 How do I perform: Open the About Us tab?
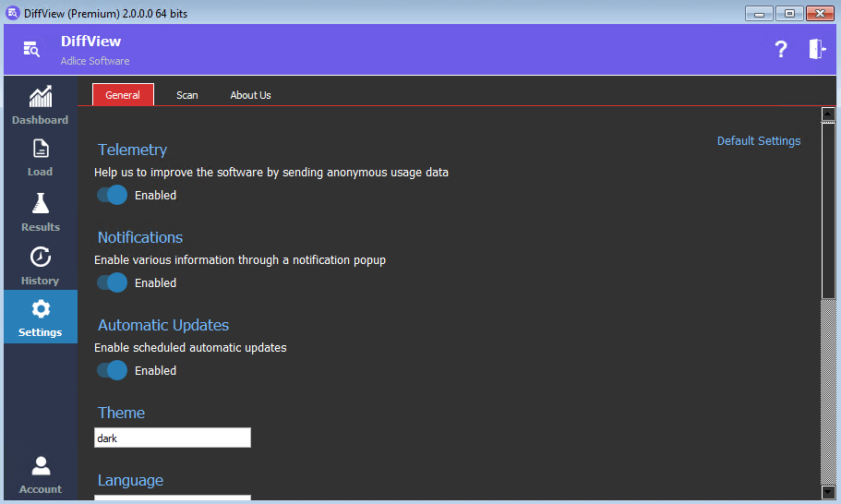[x=250, y=95]
